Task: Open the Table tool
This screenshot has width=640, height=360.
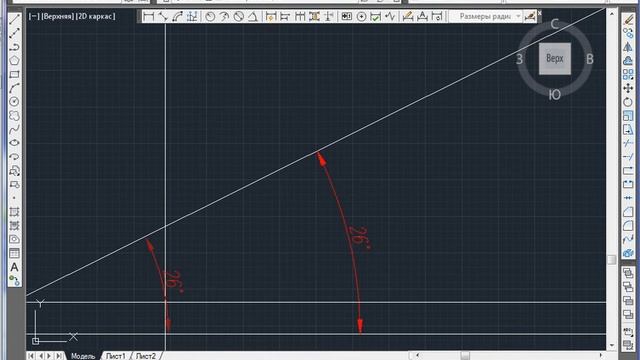Action: pos(14,253)
